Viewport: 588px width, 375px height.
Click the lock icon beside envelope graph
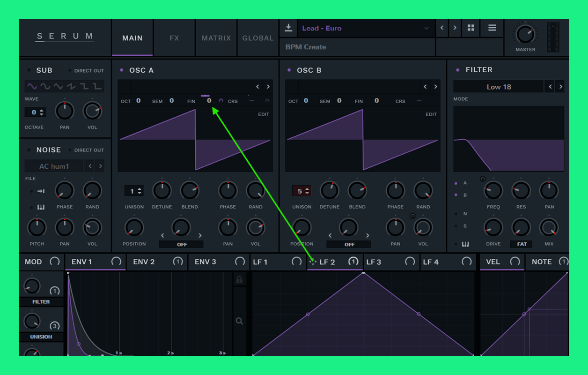(239, 280)
